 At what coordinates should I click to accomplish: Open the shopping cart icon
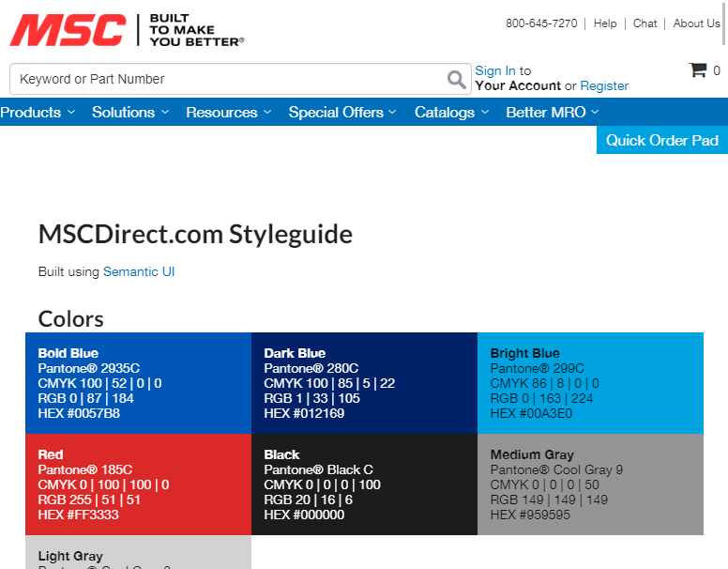tap(697, 69)
